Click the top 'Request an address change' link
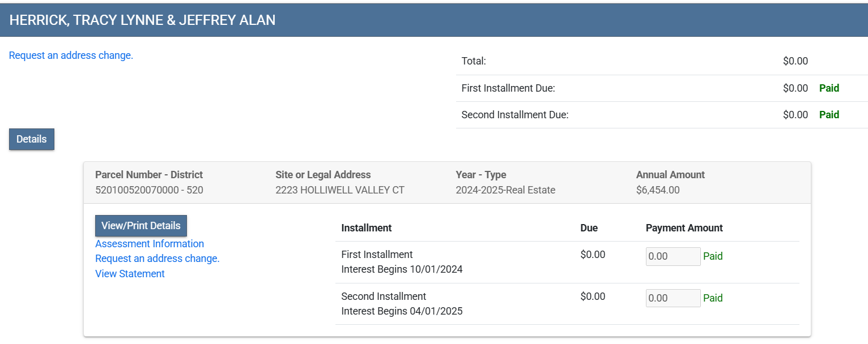 (x=71, y=55)
